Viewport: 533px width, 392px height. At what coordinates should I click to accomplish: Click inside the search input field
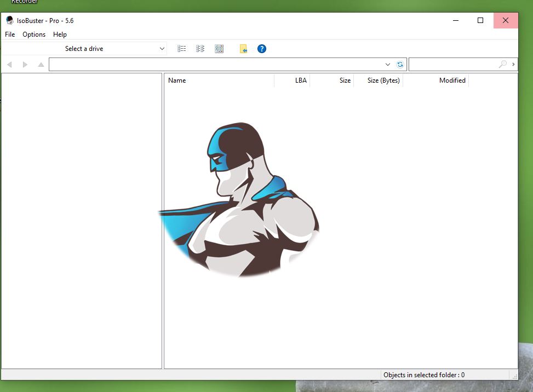pos(452,65)
